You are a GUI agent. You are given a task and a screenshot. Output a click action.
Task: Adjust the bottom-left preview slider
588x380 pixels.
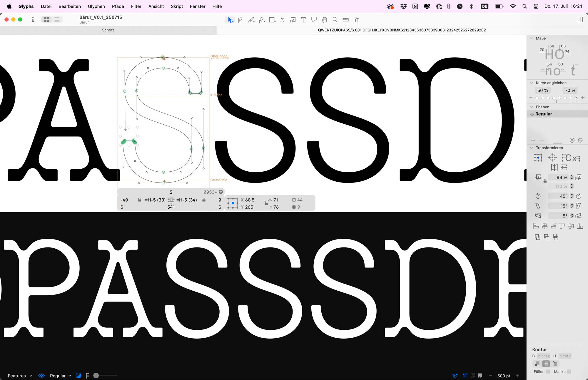pyautogui.click(x=96, y=376)
